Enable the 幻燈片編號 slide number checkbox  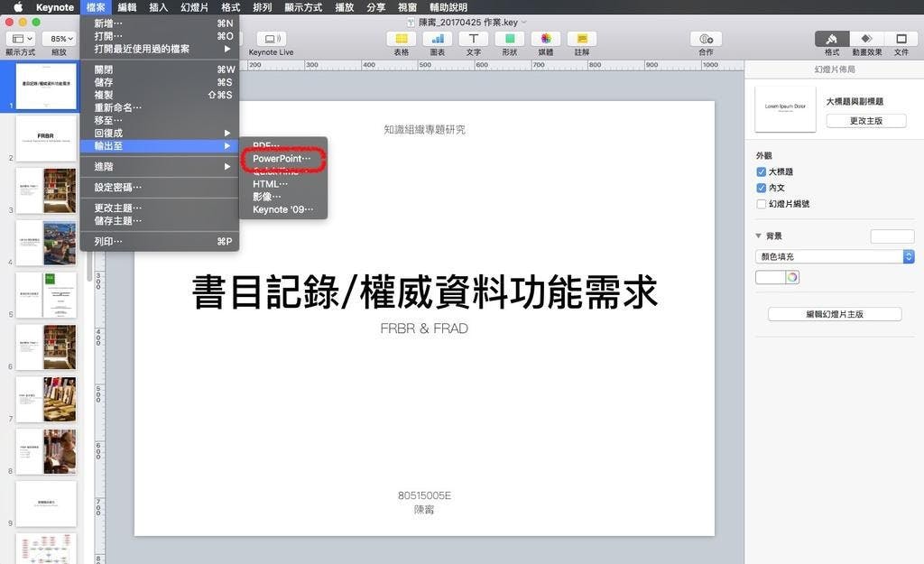[x=762, y=204]
